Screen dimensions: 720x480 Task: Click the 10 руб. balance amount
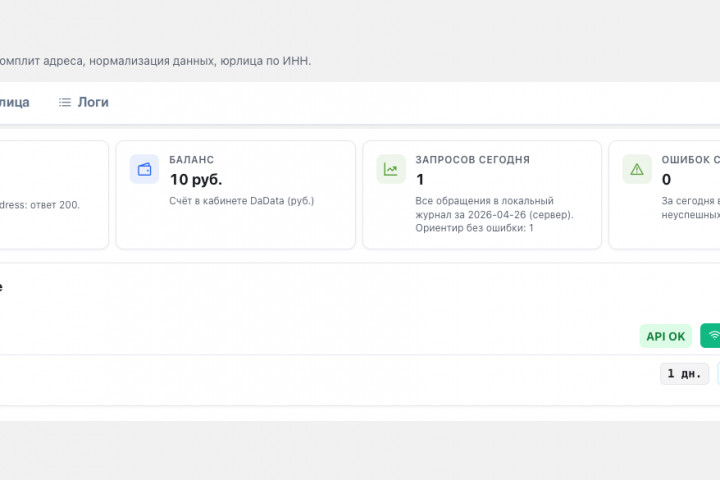(x=196, y=180)
